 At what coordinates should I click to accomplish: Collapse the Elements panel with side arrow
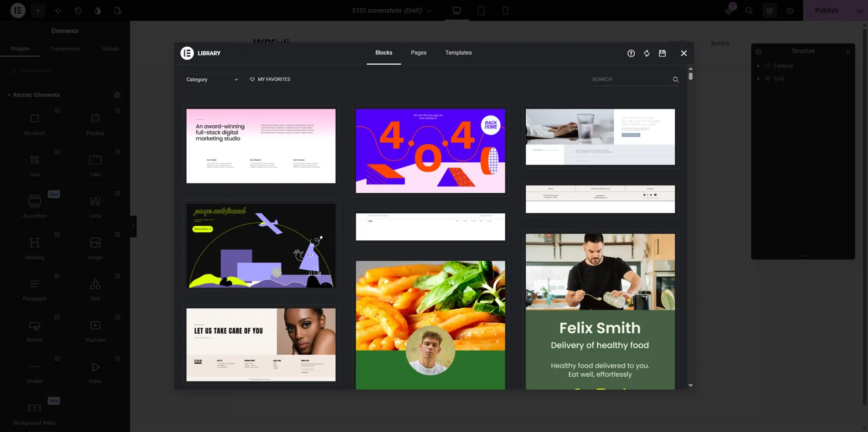133,226
